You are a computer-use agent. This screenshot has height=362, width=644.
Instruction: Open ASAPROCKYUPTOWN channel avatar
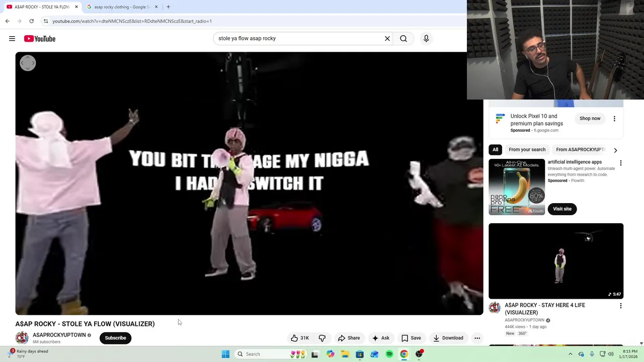click(22, 338)
